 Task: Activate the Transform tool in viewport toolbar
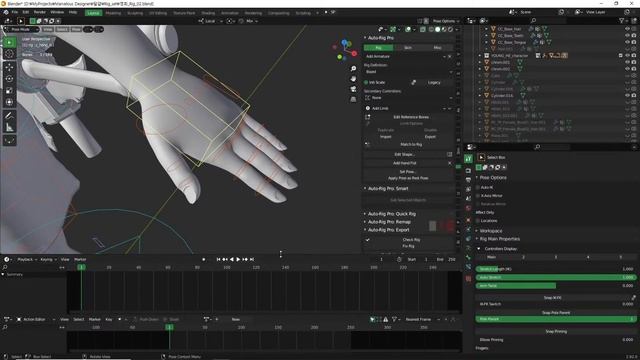coord(9,102)
